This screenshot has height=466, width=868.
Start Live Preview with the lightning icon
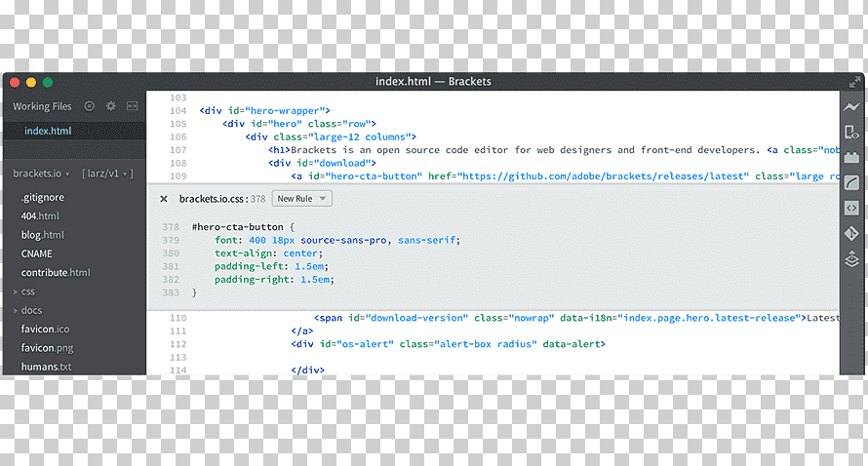[x=852, y=107]
